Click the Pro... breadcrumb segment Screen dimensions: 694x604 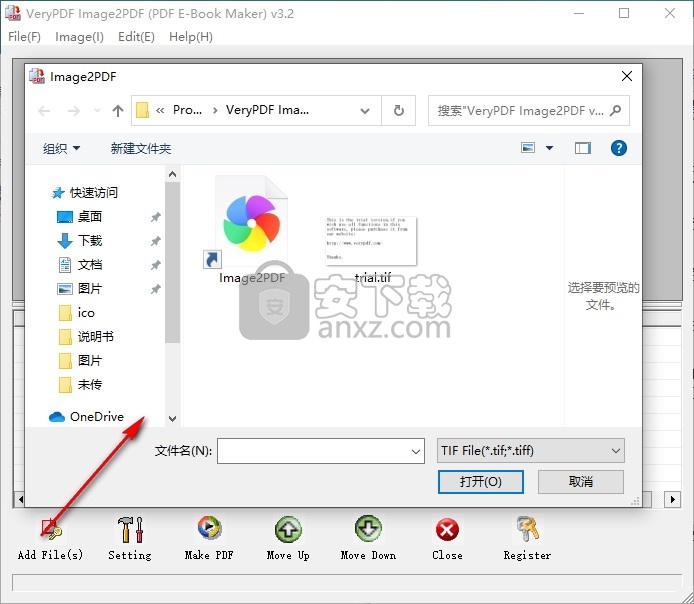187,110
